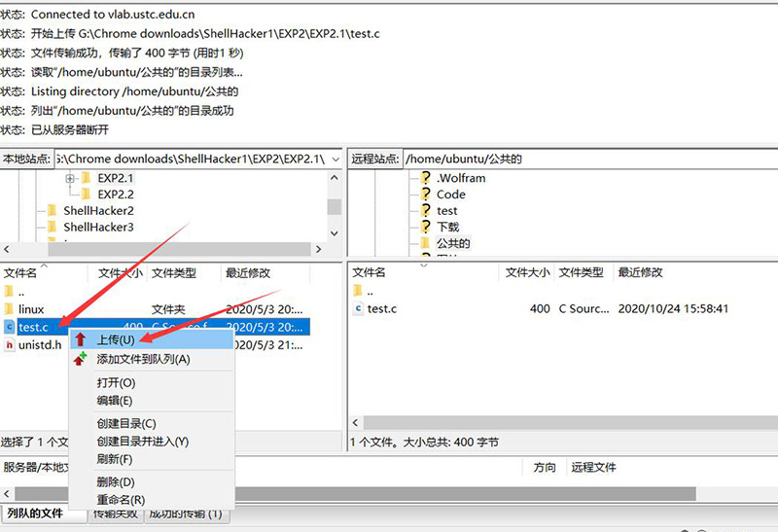778x532 pixels.
Task: Click the remote site path field
Action: pos(590,160)
